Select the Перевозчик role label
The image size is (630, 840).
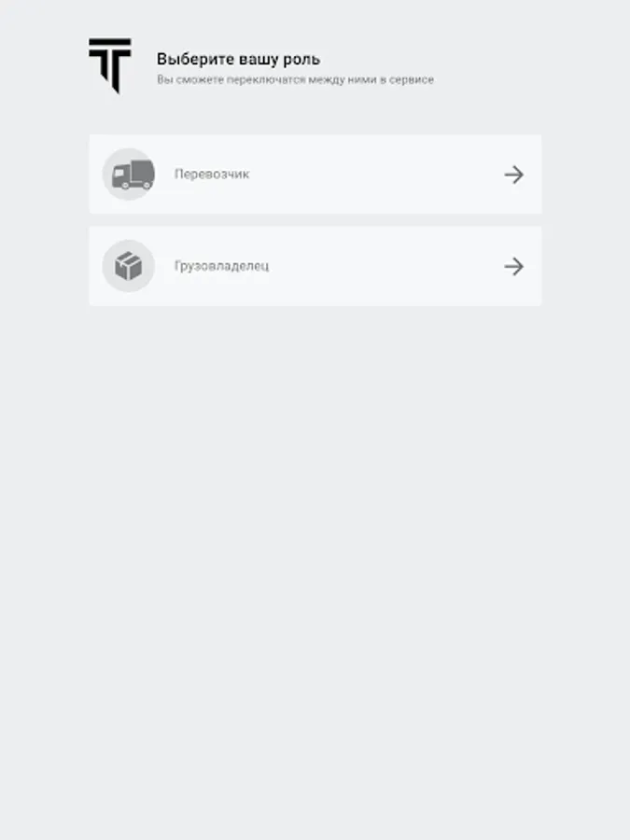212,175
